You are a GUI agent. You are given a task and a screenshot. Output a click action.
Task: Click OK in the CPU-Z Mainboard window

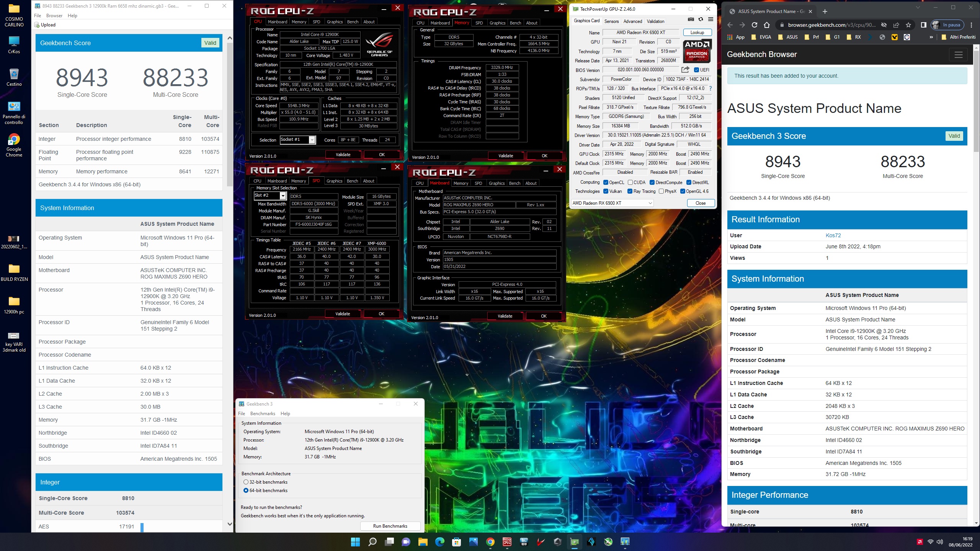click(x=544, y=316)
